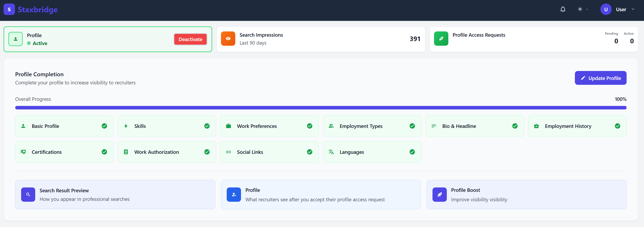This screenshot has width=644, height=227.
Task: Click the Overall Progress bar
Action: tap(321, 107)
